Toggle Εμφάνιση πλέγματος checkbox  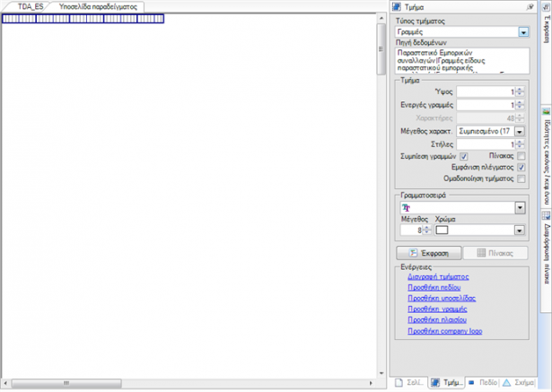(x=521, y=167)
